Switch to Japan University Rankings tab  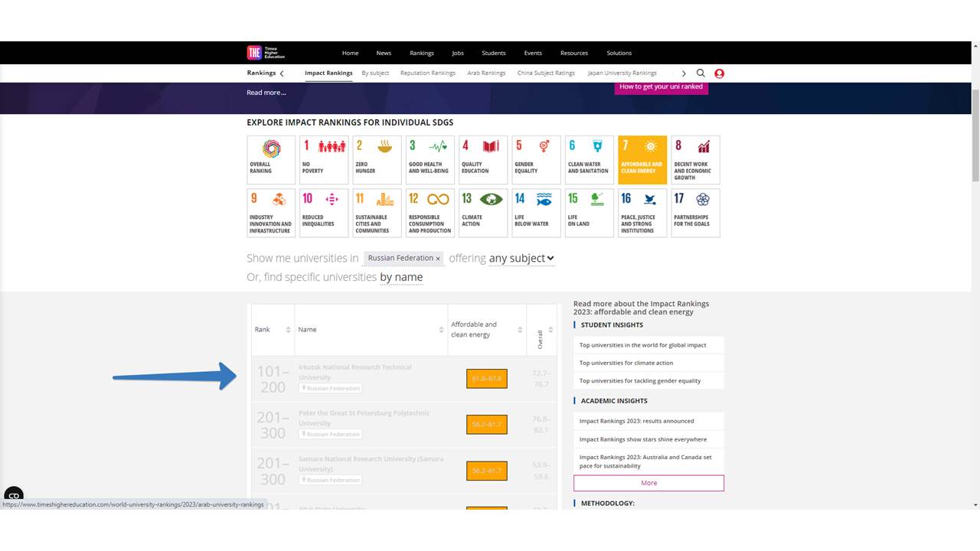coord(622,73)
